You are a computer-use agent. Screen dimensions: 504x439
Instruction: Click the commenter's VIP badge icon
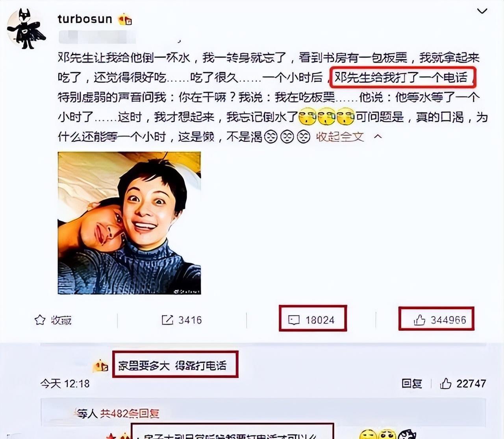[101, 366]
